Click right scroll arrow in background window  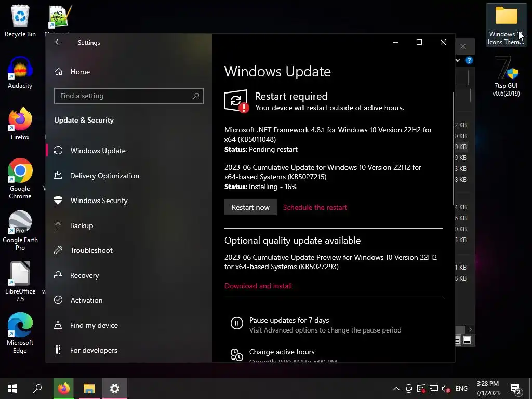pos(470,329)
